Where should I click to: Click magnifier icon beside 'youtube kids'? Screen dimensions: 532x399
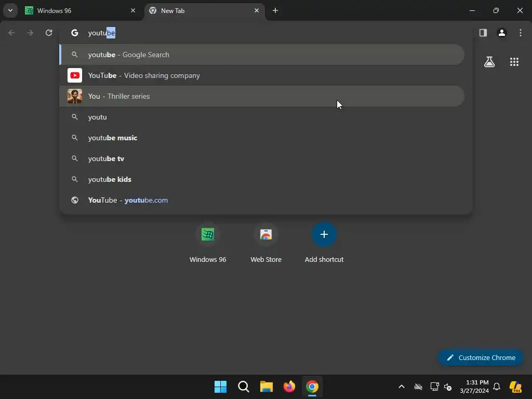coord(75,179)
